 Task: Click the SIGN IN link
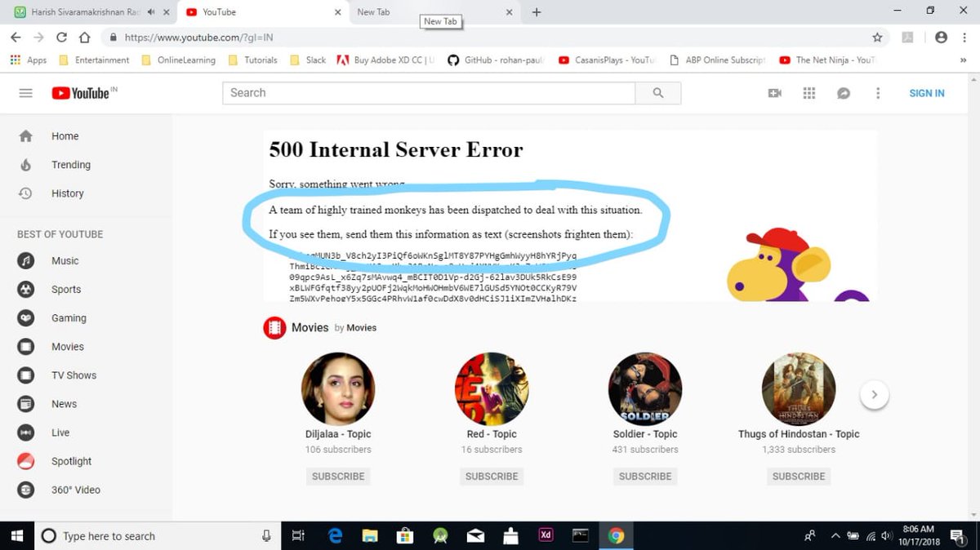[927, 93]
